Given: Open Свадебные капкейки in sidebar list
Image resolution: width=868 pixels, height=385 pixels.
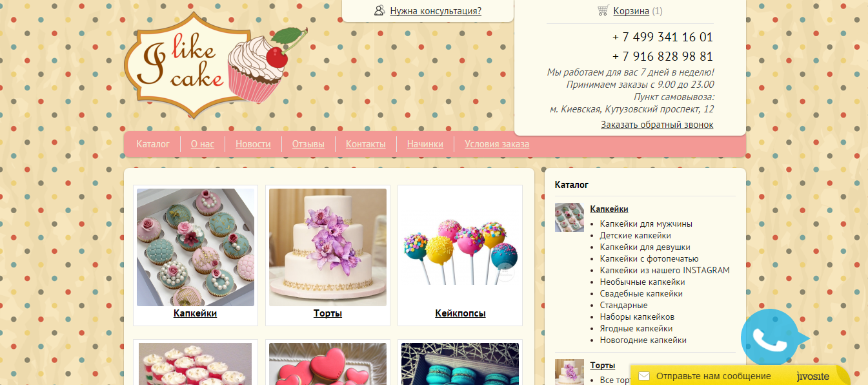Looking at the screenshot, I should pos(641,293).
